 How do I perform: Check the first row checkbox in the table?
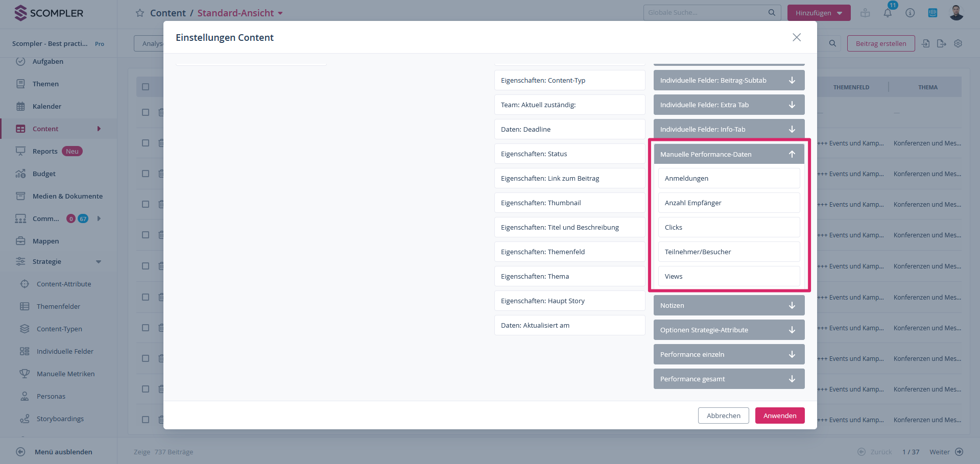tap(146, 112)
